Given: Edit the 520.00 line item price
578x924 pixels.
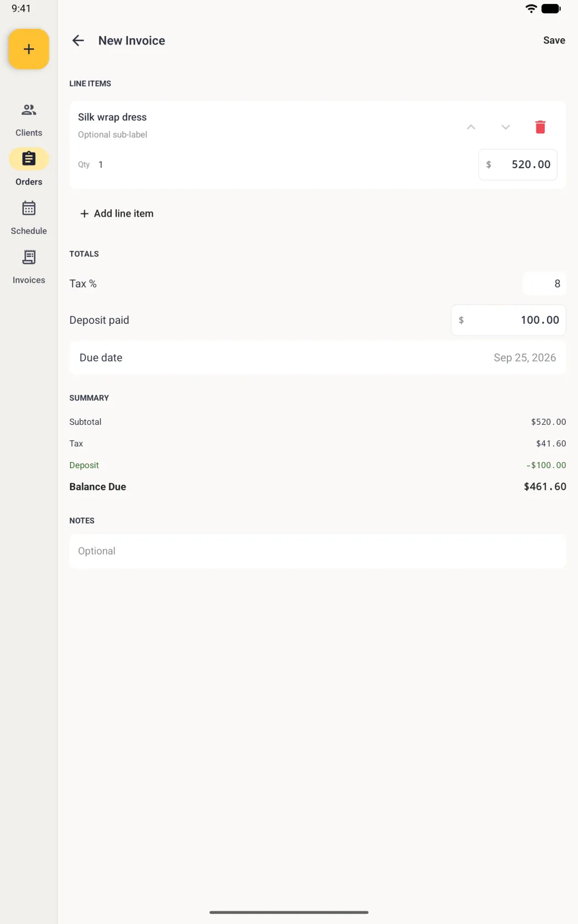Looking at the screenshot, I should [518, 164].
